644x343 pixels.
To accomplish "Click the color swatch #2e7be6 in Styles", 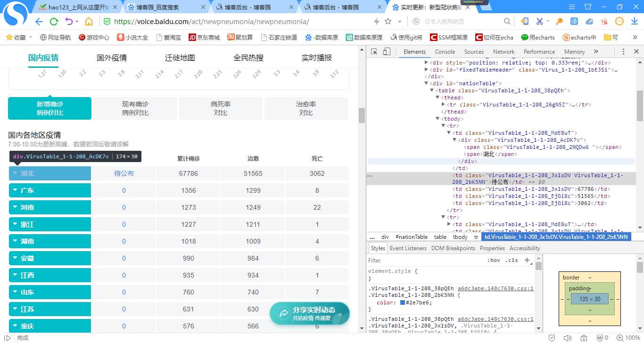I will [x=403, y=302].
